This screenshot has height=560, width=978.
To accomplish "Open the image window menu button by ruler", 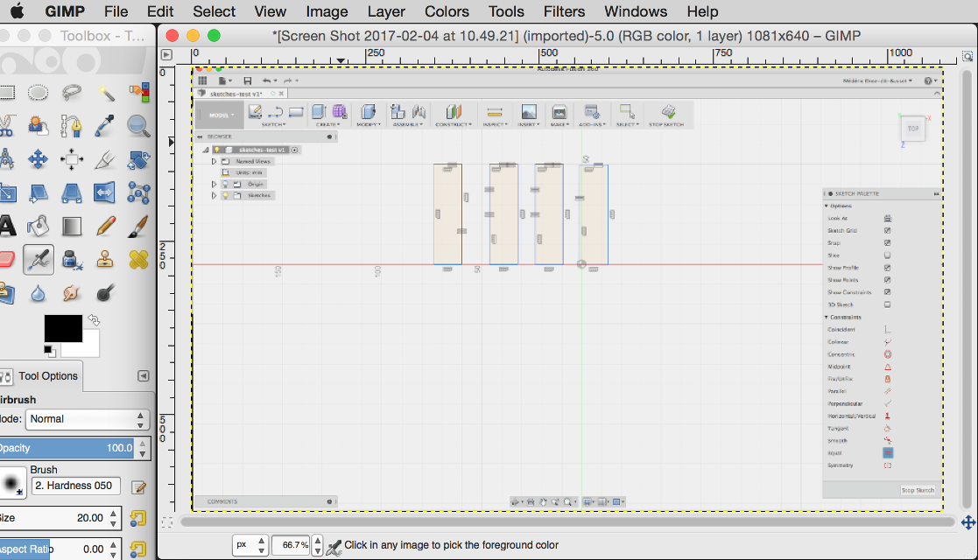I will [x=166, y=55].
